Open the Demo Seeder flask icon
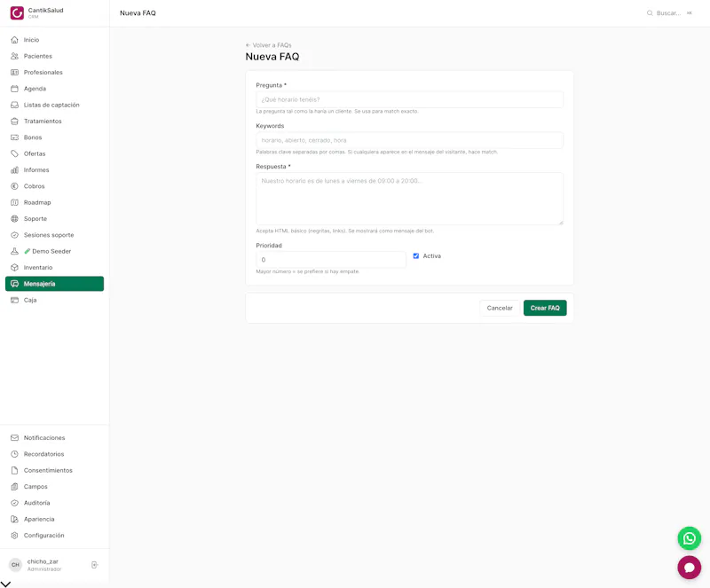Screen dimensions: 710x588 (x=14, y=251)
